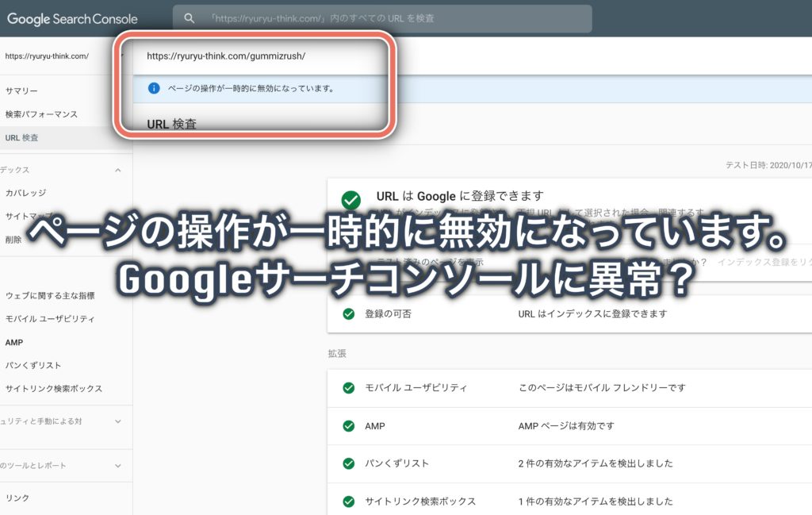Image resolution: width=812 pixels, height=515 pixels.
Task: Focus the URL inspection search field
Action: pos(382,19)
